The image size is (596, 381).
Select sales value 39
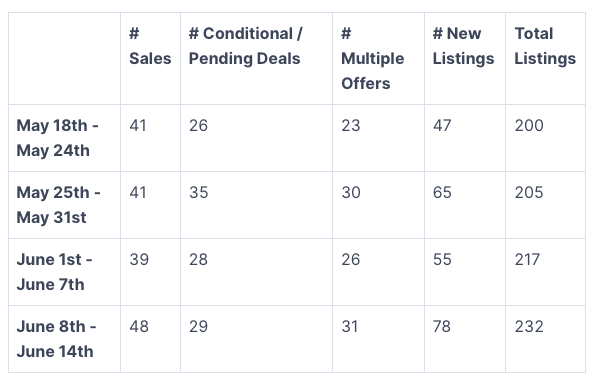click(x=139, y=259)
